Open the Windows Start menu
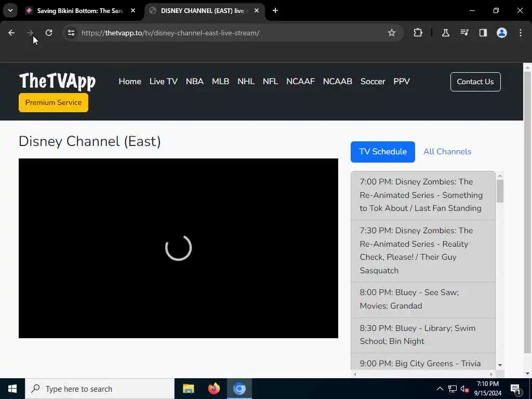Image resolution: width=532 pixels, height=399 pixels. (x=12, y=389)
